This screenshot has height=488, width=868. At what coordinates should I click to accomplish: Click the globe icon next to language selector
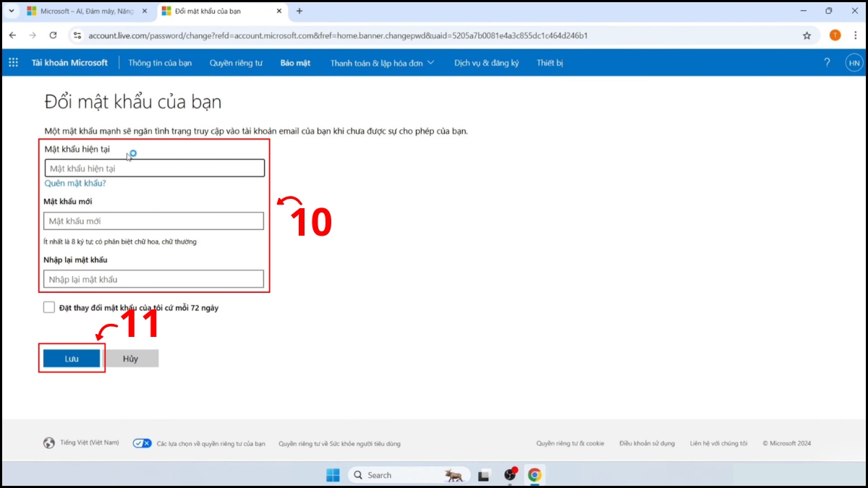tap(48, 442)
